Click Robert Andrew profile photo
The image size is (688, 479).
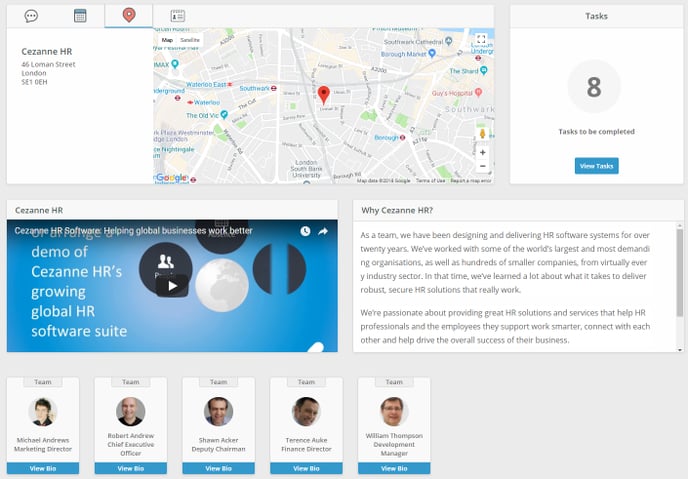131,411
